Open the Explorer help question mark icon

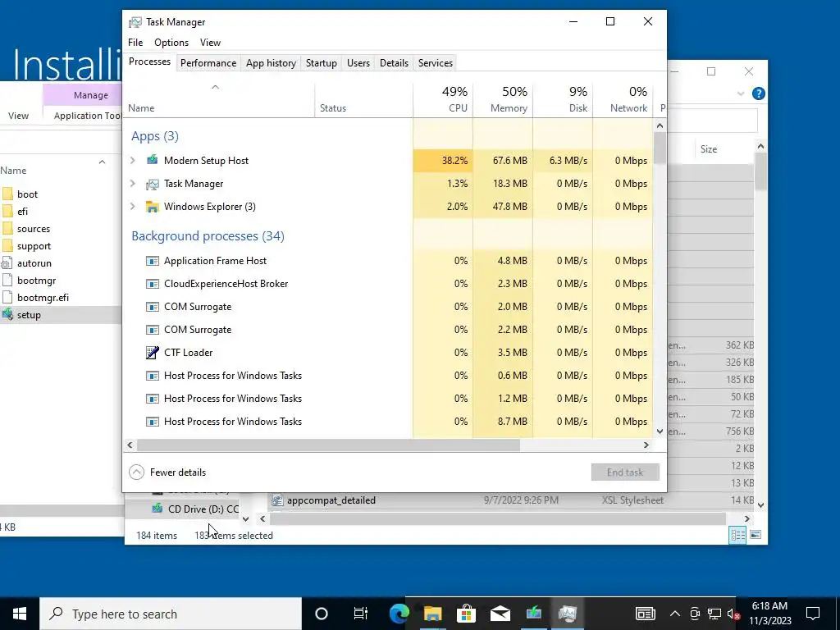coord(758,94)
